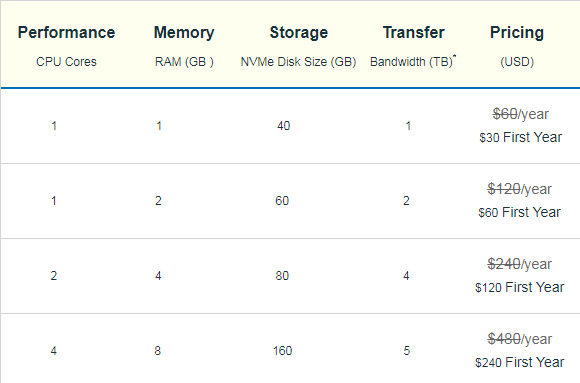Click the $240 First Year price

point(519,362)
